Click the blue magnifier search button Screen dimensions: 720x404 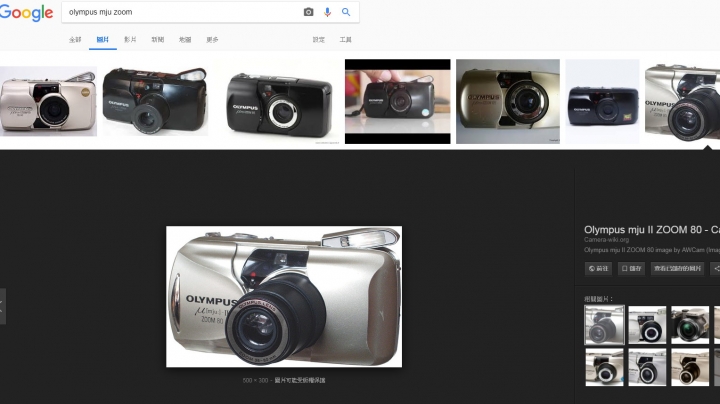(346, 12)
